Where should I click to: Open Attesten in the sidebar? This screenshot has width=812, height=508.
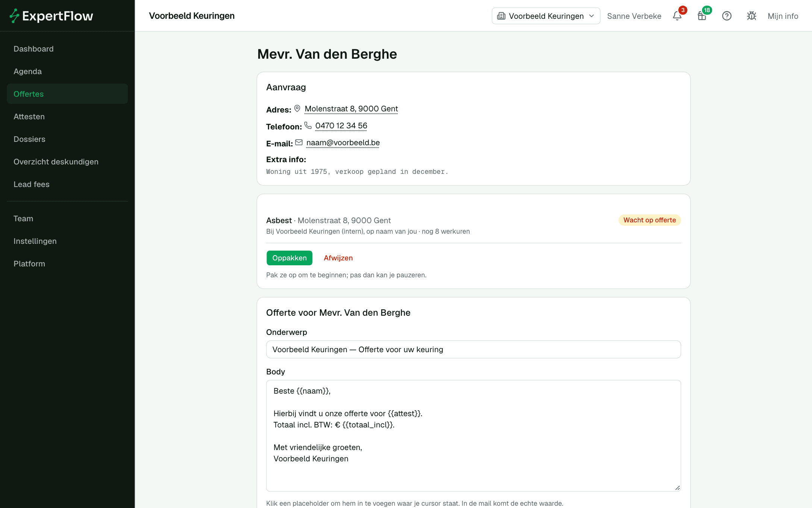point(67,117)
